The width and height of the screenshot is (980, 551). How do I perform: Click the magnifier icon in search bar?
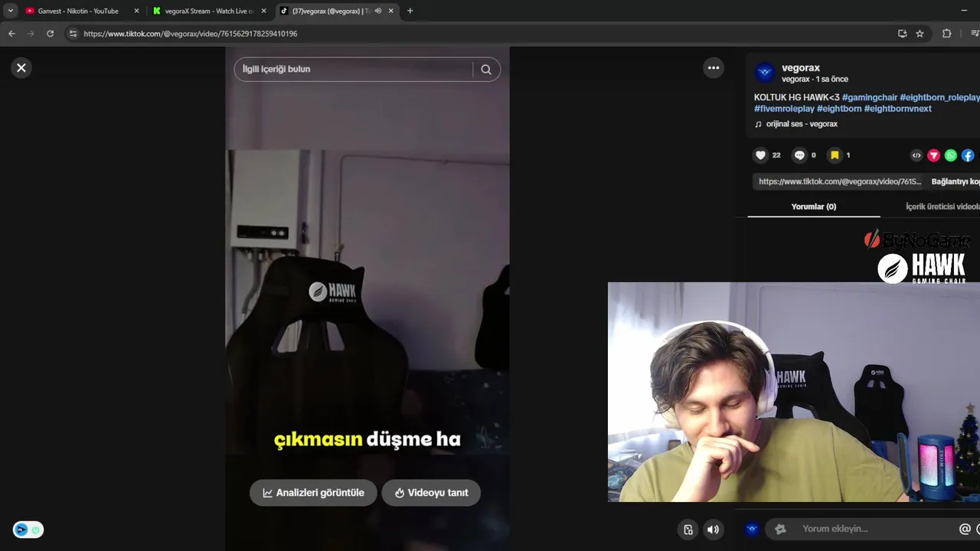[486, 70]
